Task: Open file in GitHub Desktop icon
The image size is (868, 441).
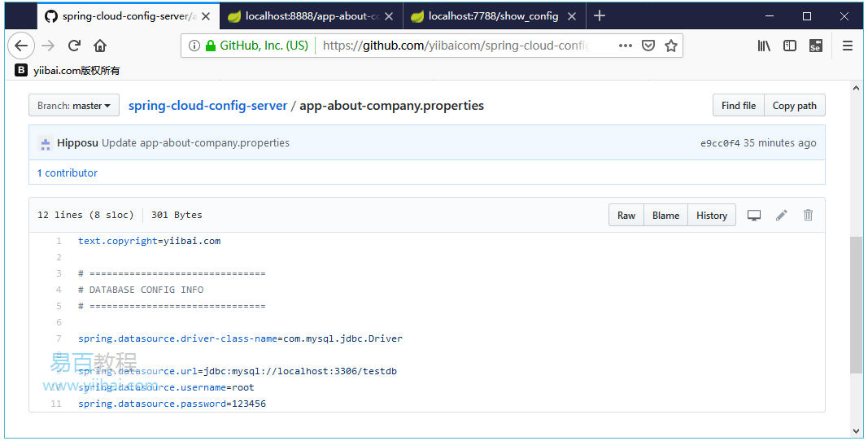Action: (754, 216)
